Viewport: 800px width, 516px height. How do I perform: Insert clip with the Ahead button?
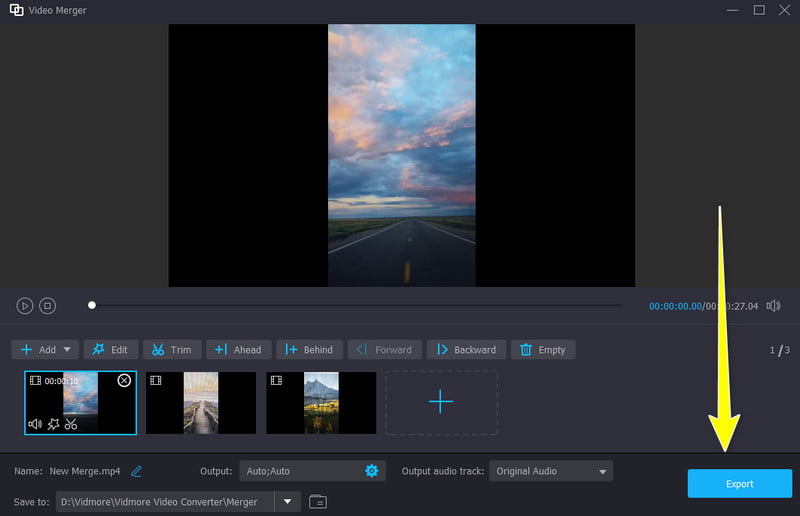(238, 350)
